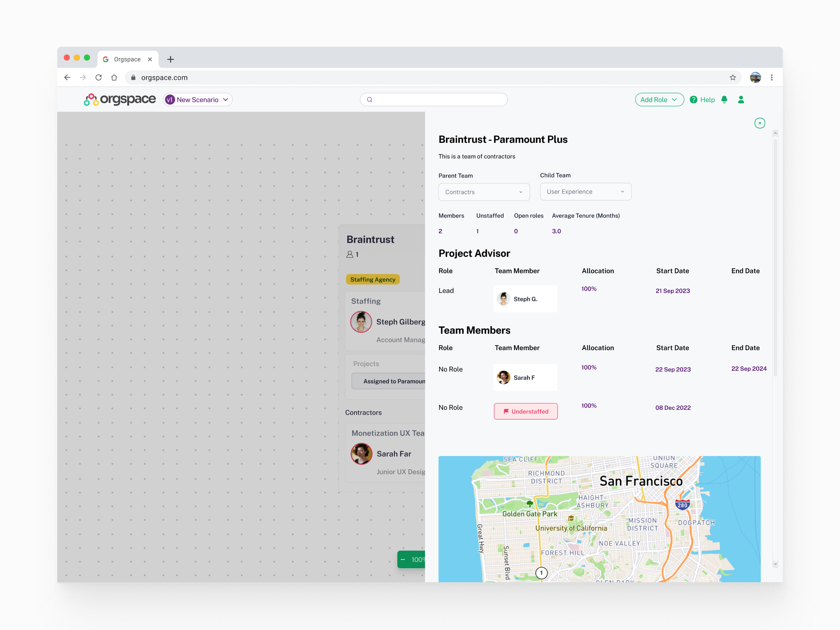Open the Parent Team Contractrs dropdown

point(484,192)
